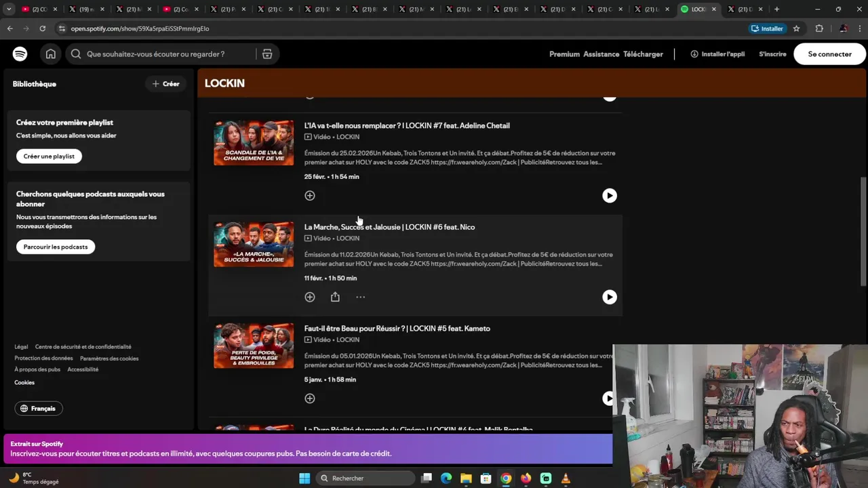Screen dimensions: 868x488
Task: Open File Explorer from taskbar
Action: (x=466, y=479)
